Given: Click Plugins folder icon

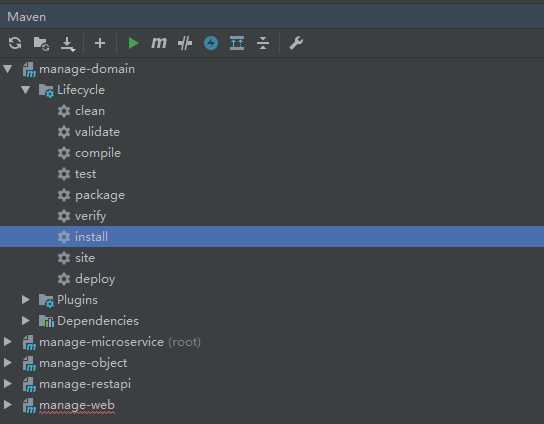Looking at the screenshot, I should (x=46, y=300).
